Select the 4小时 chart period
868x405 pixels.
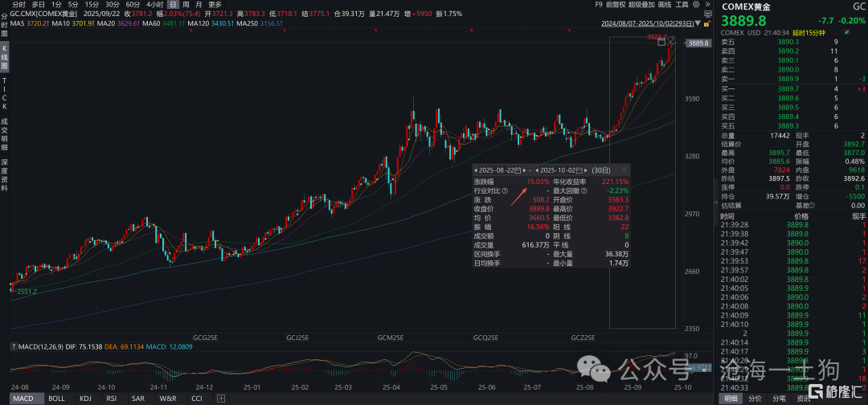coord(155,5)
